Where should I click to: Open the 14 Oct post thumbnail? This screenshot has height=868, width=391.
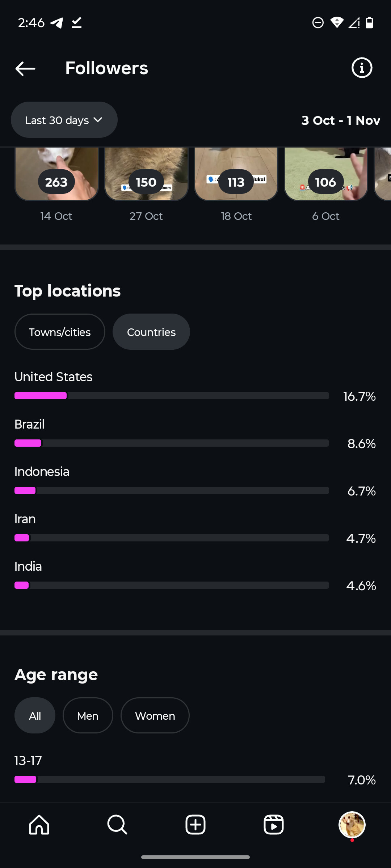(56, 174)
